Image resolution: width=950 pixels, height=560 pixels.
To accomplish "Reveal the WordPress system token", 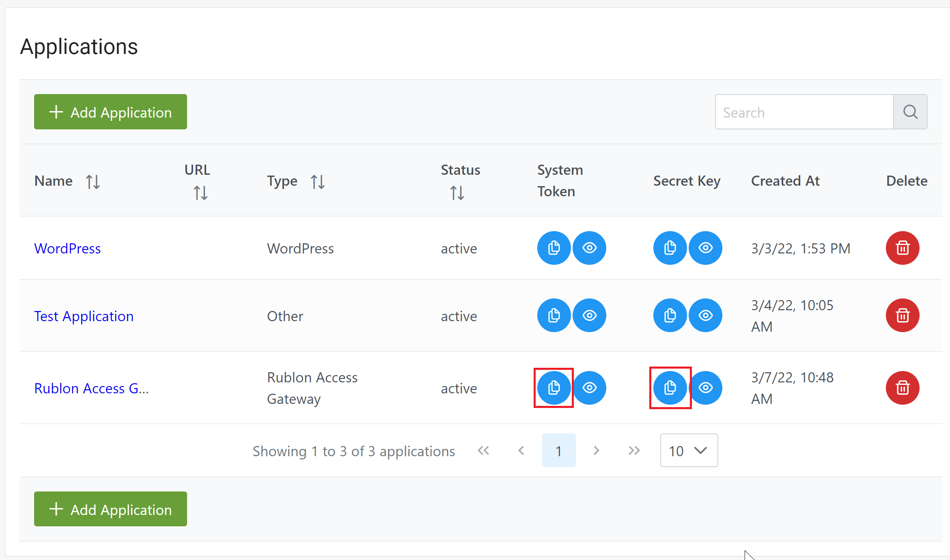I will [589, 248].
